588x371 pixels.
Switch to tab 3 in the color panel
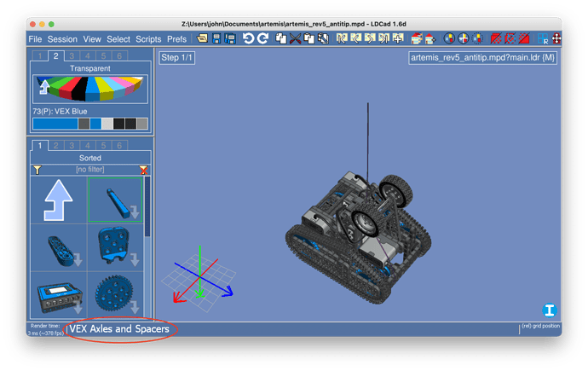(x=72, y=56)
